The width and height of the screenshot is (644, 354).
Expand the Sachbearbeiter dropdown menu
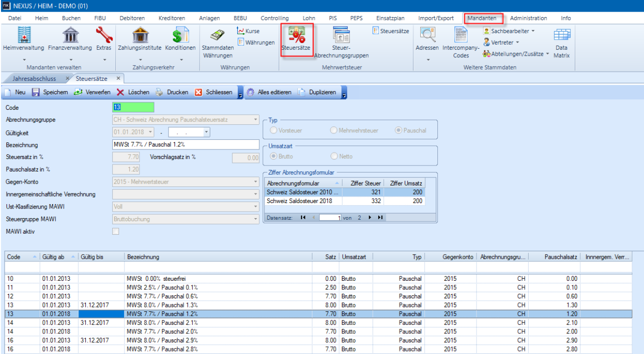tap(533, 31)
